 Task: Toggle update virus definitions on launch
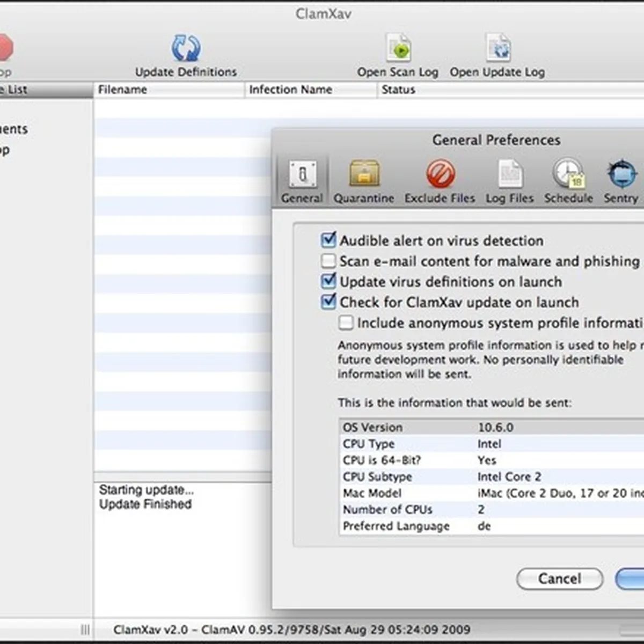(328, 281)
